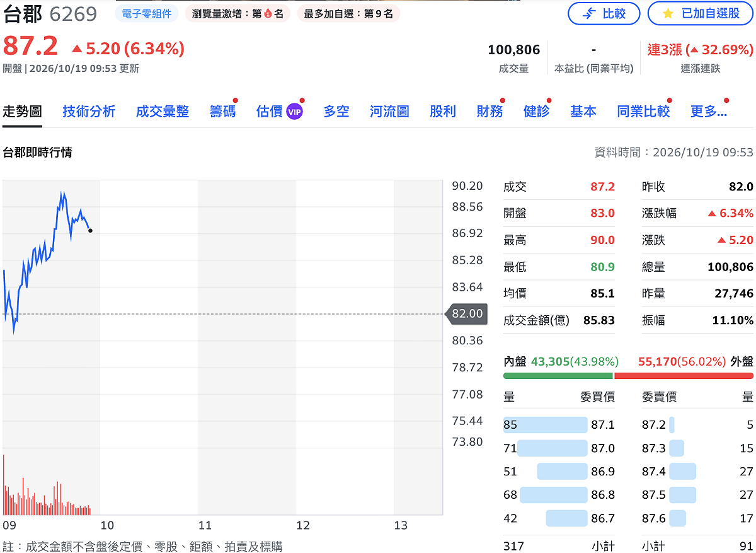The height and width of the screenshot is (553, 756).
Task: Click the 87.1 bid price row
Action: coord(559,425)
